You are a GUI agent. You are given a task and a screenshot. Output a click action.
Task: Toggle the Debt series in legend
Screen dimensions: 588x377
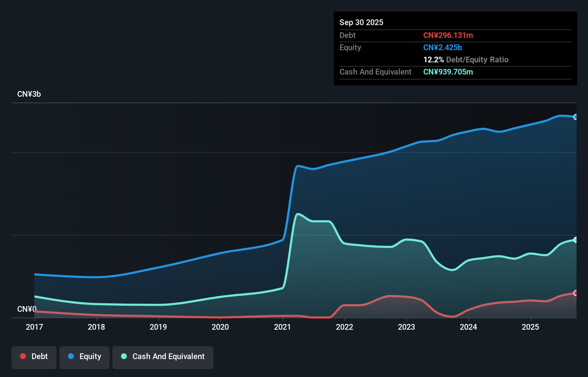34,357
